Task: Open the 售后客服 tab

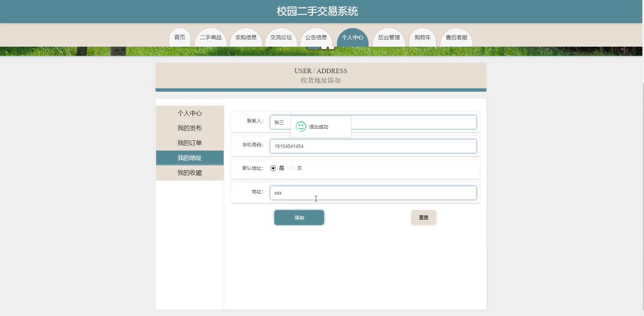Action: pos(456,37)
